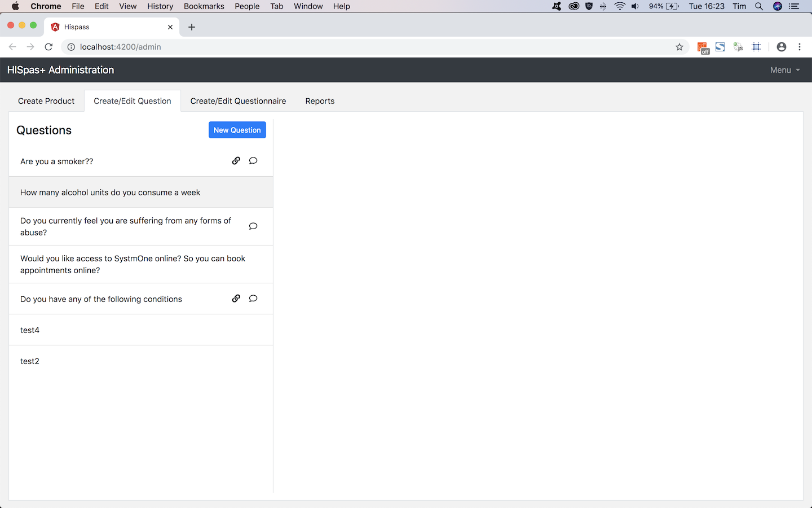The height and width of the screenshot is (508, 812).
Task: Click link icon on 'Are you a smoker??' row
Action: 236,161
